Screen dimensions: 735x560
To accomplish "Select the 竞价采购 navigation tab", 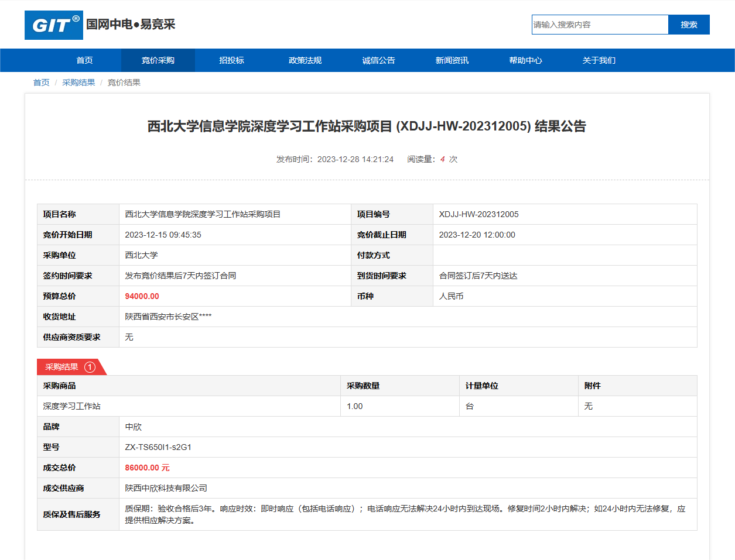I will tap(158, 60).
